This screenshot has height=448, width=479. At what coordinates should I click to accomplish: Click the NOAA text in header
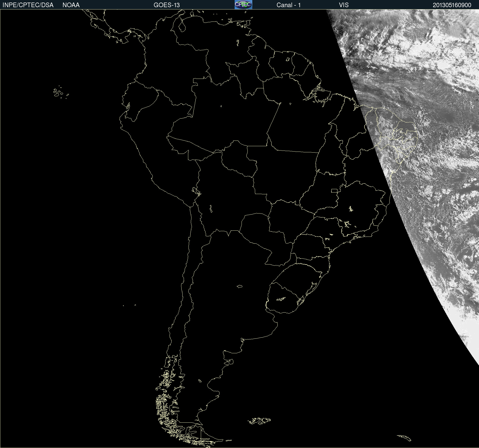tap(71, 5)
